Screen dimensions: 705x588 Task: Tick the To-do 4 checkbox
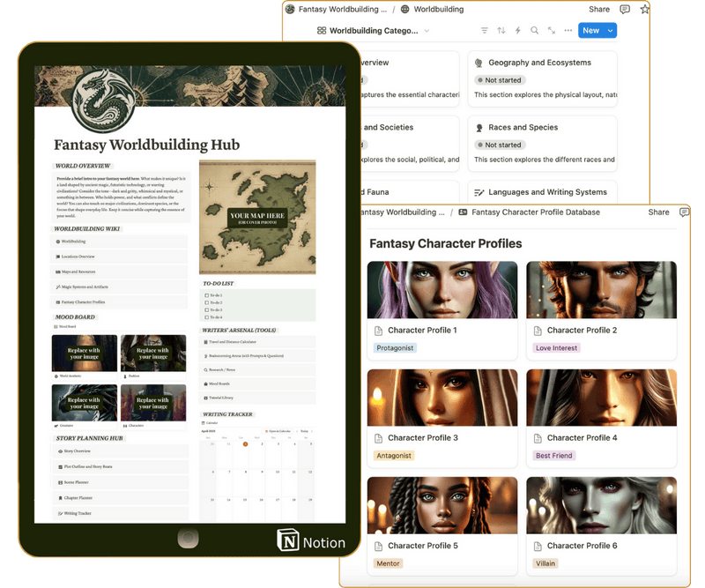(206, 317)
